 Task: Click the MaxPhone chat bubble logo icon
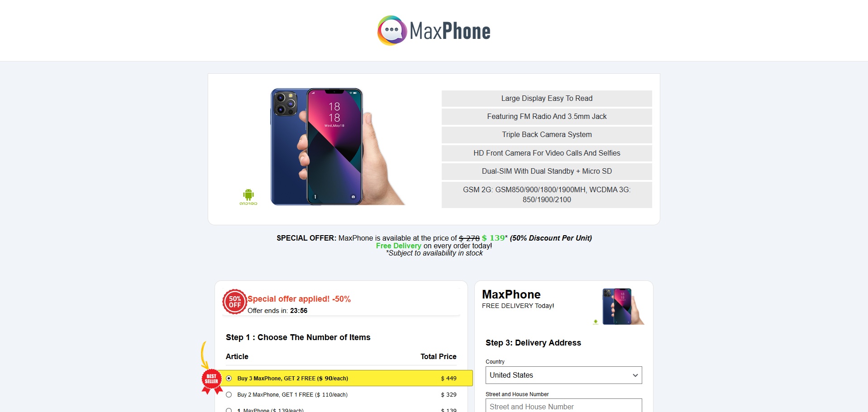pos(392,30)
